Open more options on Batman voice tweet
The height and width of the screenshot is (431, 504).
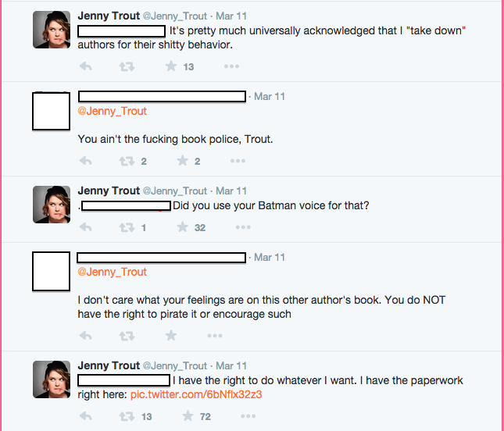point(243,227)
